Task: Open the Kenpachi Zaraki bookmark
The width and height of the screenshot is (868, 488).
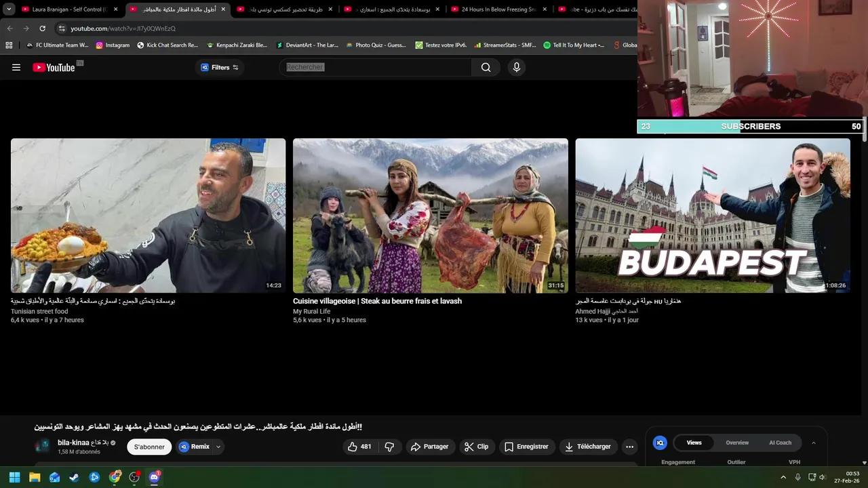Action: [237, 45]
